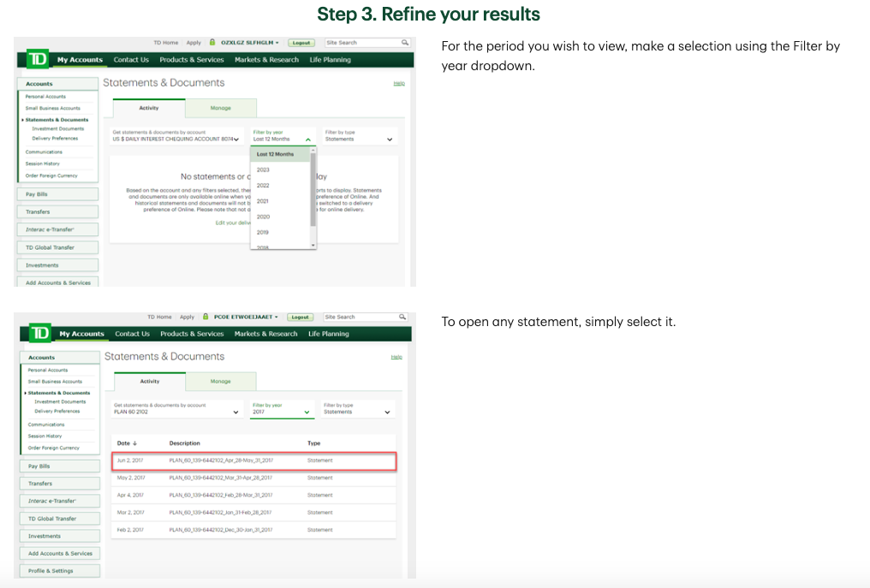Click Personal Accounts in top screenshot's sidebar
This screenshot has height=588, width=870.
(45, 97)
